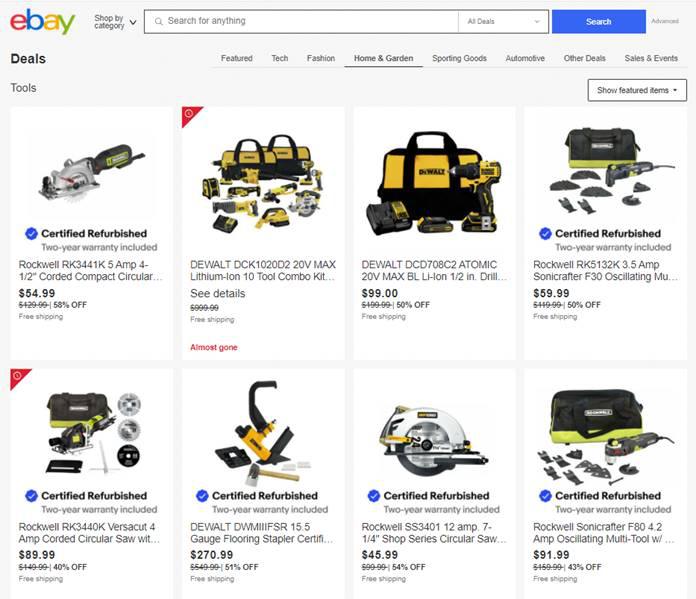Click Certified Refurbished checkmark on Rockwell RK3441K
The height and width of the screenshot is (599, 696).
click(x=31, y=234)
